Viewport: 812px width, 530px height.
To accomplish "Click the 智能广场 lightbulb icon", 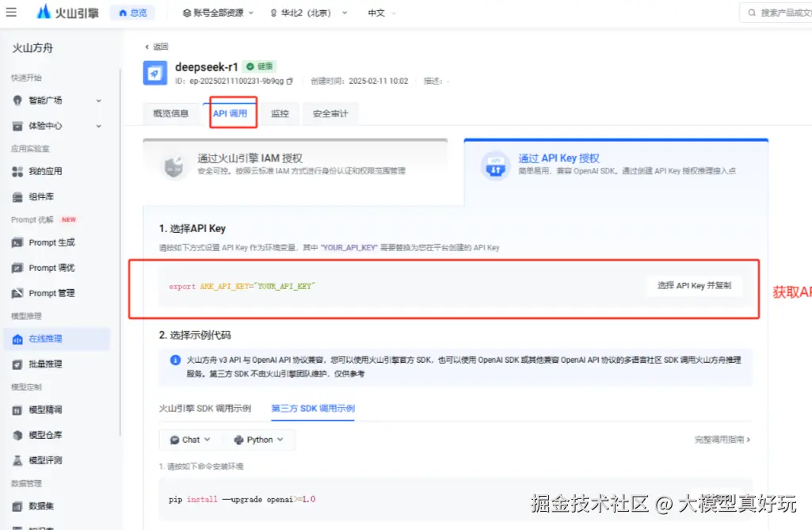I will [x=17, y=101].
